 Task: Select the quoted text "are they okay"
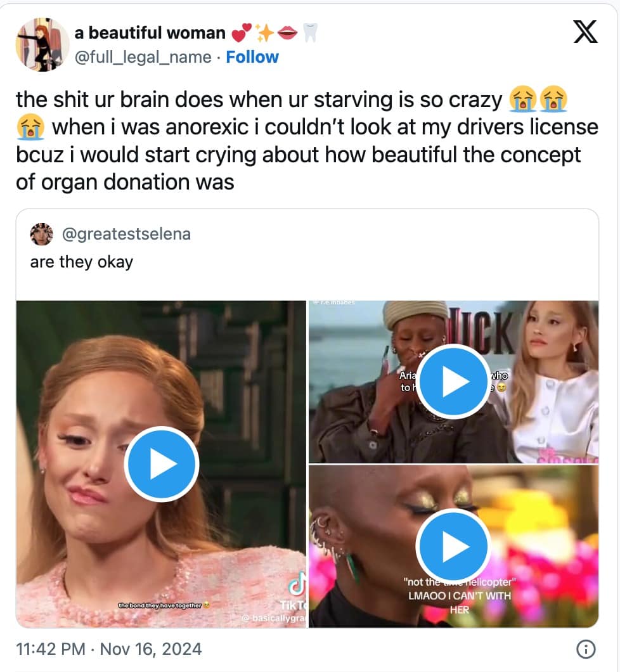(82, 262)
